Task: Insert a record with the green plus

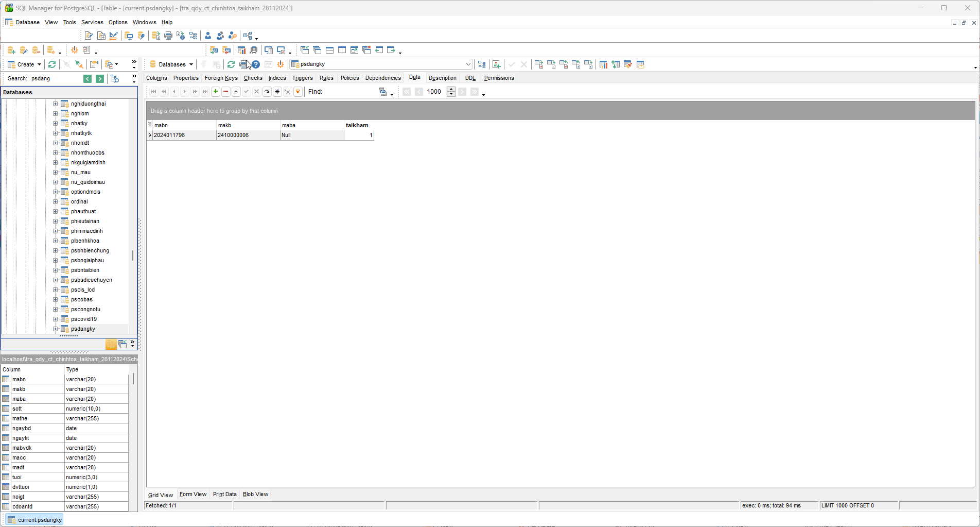Action: 216,92
